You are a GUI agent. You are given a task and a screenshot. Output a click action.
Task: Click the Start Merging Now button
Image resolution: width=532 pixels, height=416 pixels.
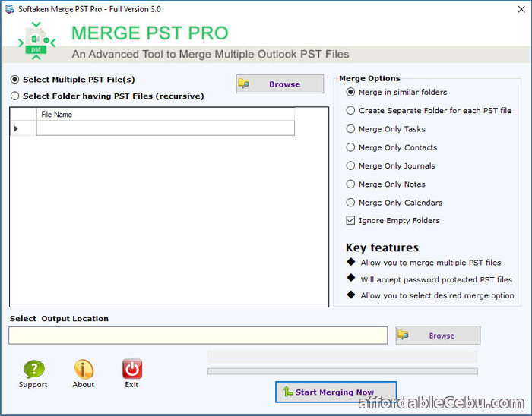(x=336, y=392)
